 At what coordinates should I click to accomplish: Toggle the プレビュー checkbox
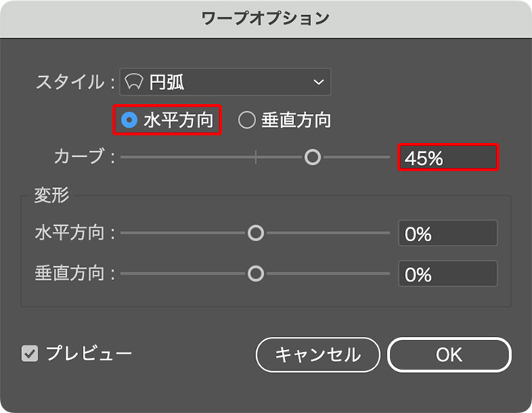pyautogui.click(x=30, y=354)
